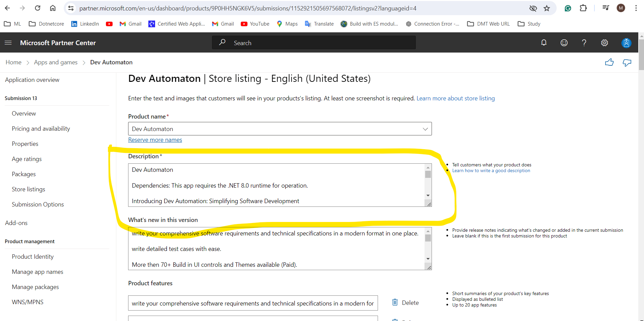Open the Grammarly extension icon
The image size is (644, 321).
568,8
